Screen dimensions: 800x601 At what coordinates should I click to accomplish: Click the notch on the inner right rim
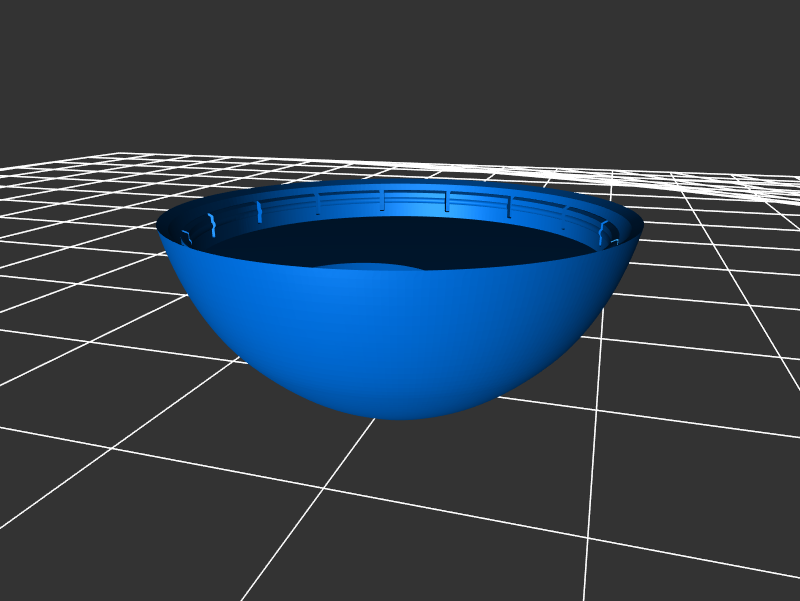point(603,233)
